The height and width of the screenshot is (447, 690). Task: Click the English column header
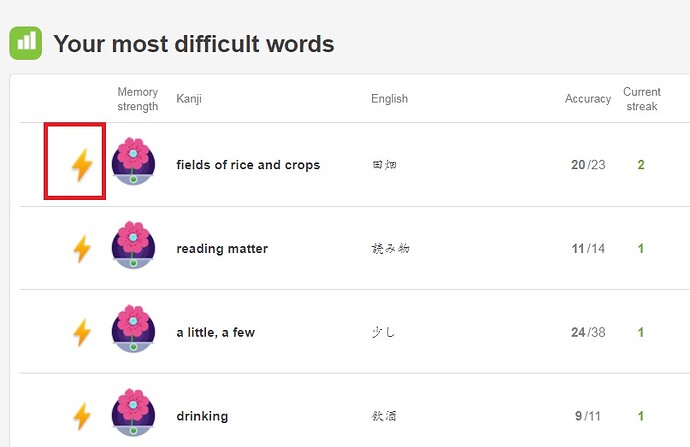[389, 99]
